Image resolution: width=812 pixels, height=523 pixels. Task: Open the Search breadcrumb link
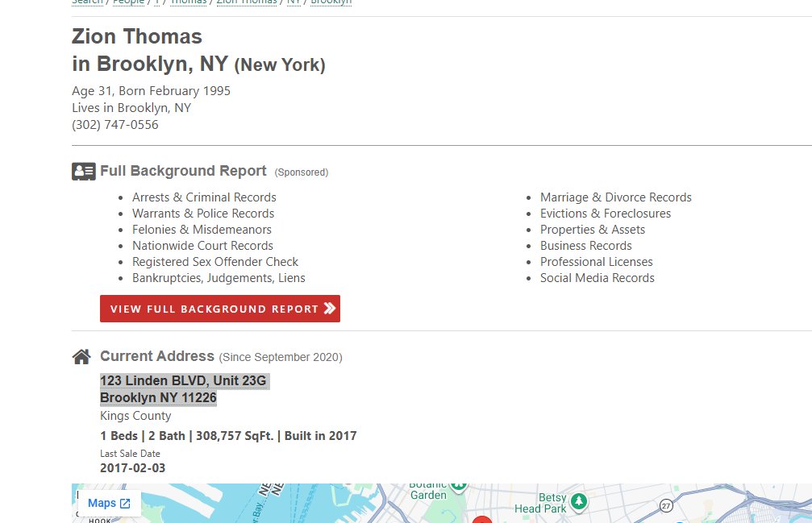click(x=88, y=2)
